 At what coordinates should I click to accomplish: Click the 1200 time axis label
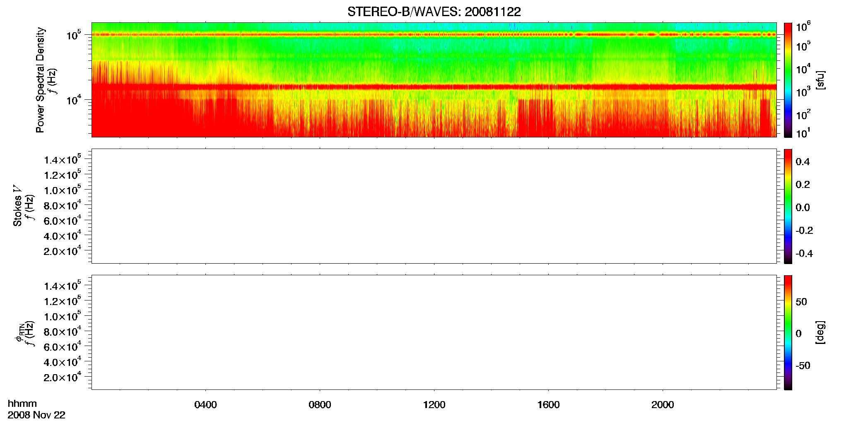coord(434,405)
